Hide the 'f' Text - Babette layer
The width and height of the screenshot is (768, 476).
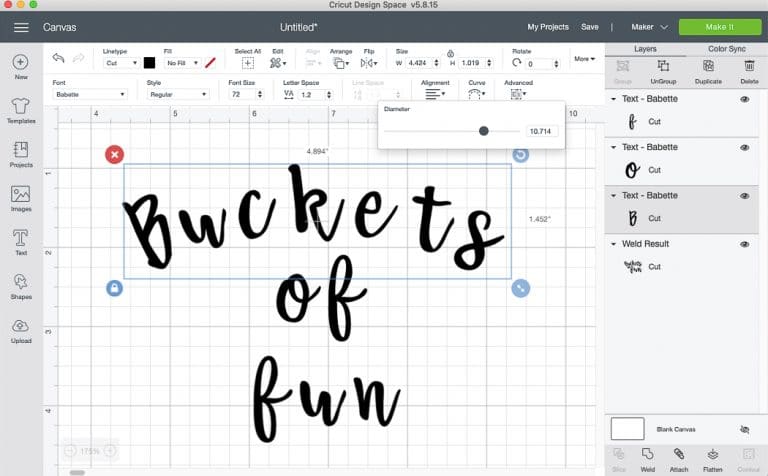pos(745,99)
